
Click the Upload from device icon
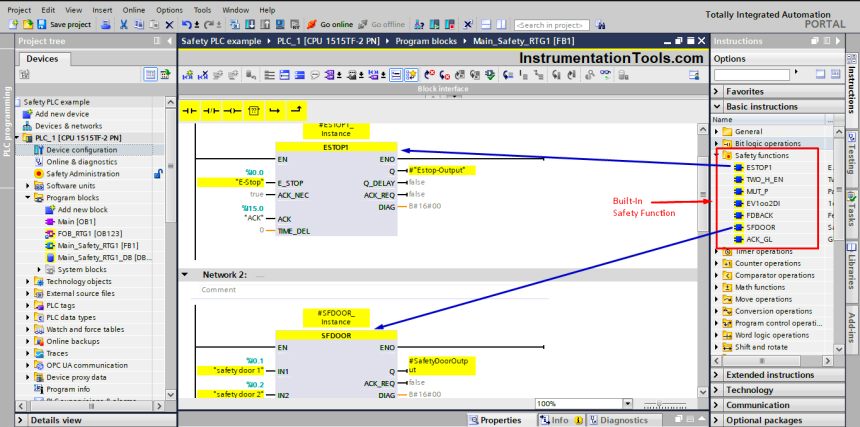pos(265,25)
